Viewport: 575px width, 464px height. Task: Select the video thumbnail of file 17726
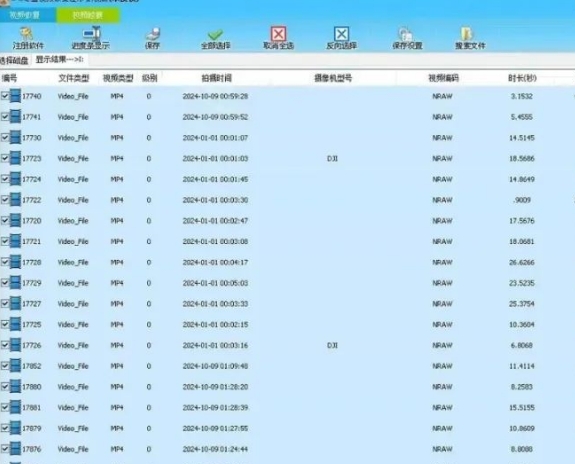pyautogui.click(x=15, y=345)
